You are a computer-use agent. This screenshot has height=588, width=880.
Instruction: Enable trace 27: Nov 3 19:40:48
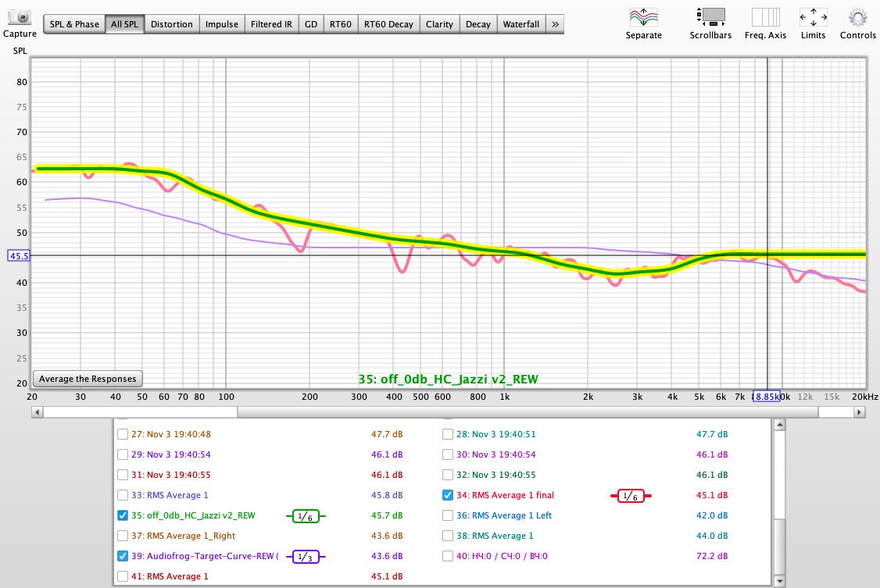[123, 434]
